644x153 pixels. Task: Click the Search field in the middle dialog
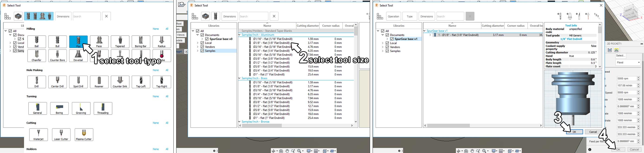(254, 16)
